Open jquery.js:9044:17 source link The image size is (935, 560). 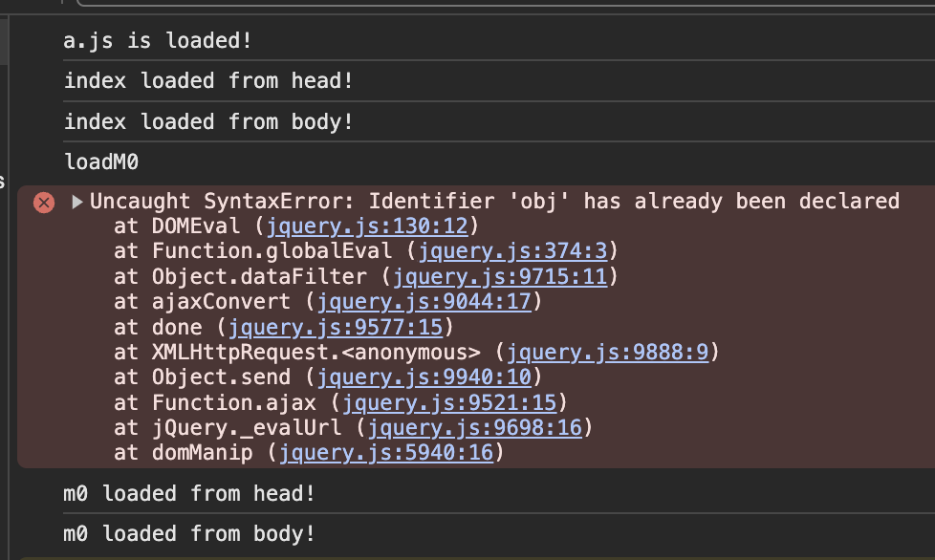pyautogui.click(x=424, y=302)
